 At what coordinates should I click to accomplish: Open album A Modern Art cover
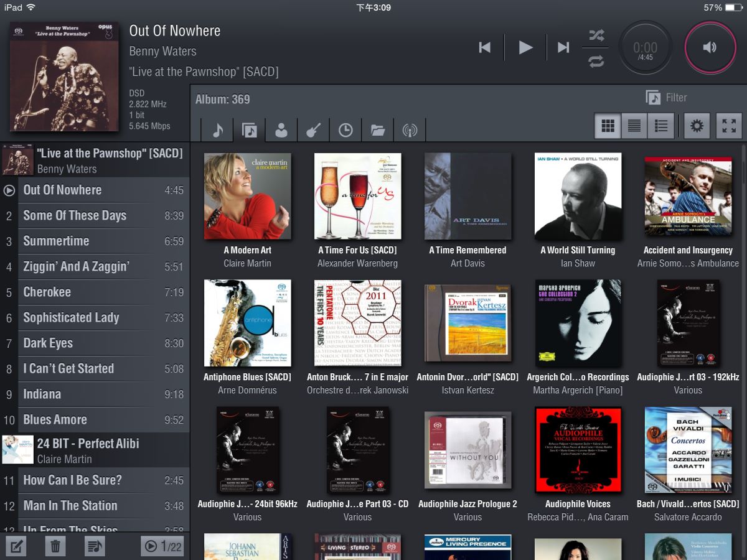pyautogui.click(x=248, y=196)
